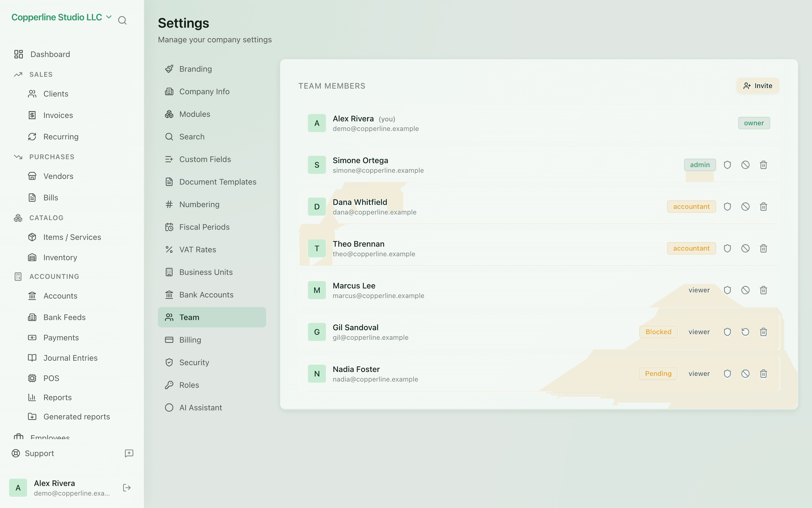Open the search icon beside the company name
Screen dimensions: 812x508
[x=122, y=21]
